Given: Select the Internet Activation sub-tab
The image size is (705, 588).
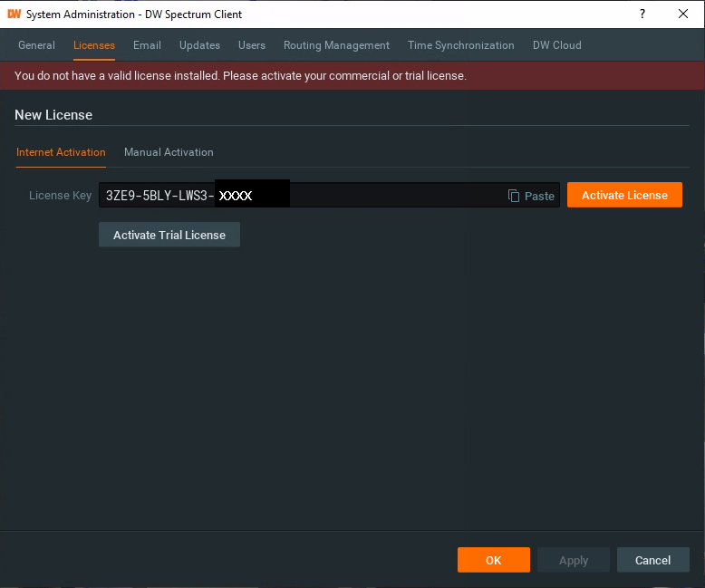Looking at the screenshot, I should click(x=61, y=152).
